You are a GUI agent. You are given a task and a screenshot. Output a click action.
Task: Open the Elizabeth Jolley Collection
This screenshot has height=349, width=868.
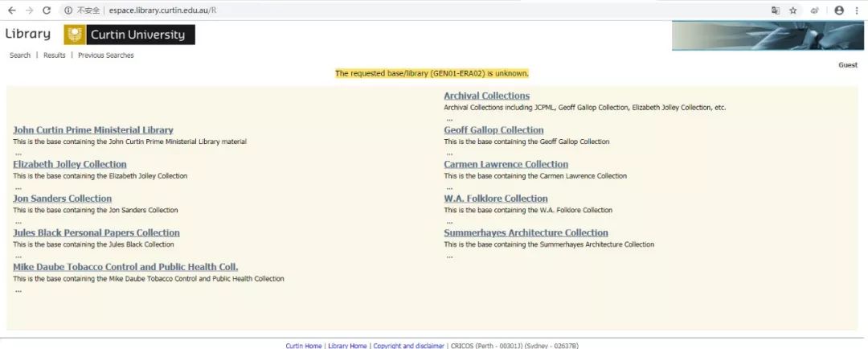[x=69, y=165]
